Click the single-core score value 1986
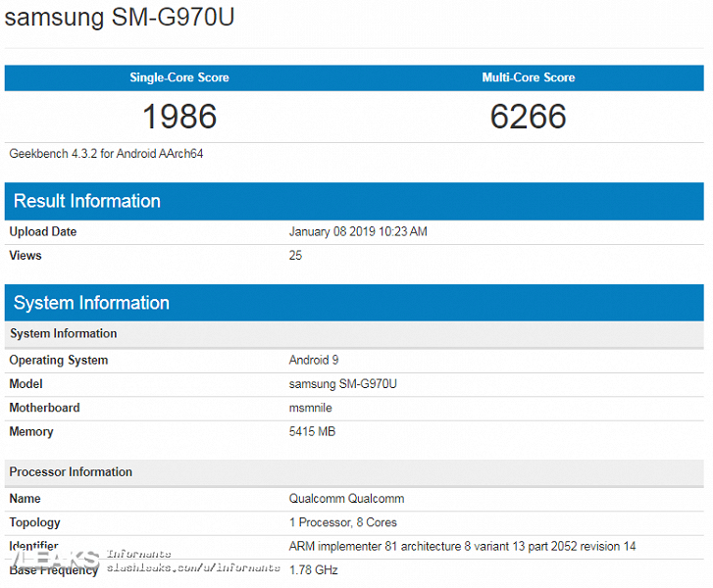Viewport: 713px width, 588px height. click(x=179, y=117)
